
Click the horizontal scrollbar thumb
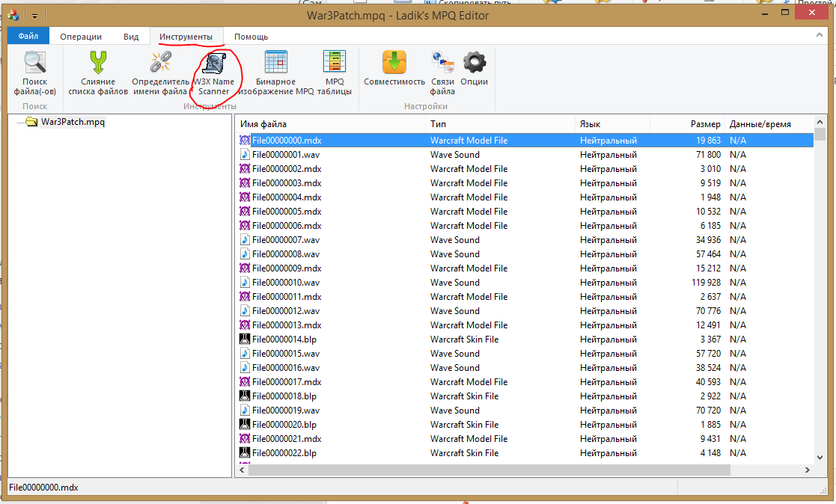tap(489, 470)
